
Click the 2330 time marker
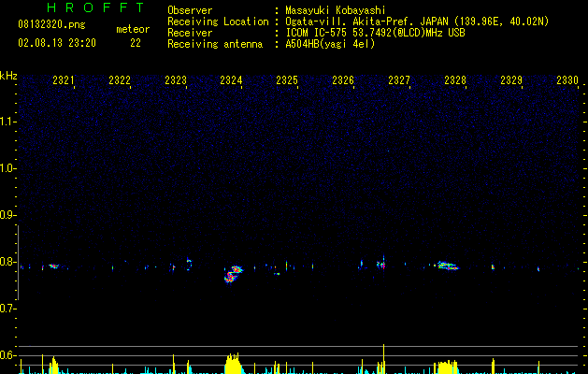point(567,80)
